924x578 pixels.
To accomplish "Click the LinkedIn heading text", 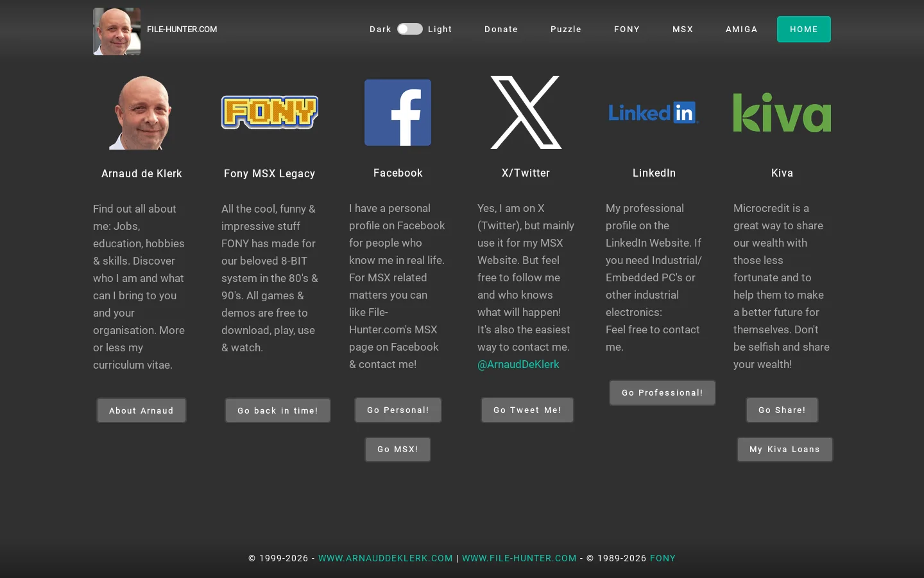I will [654, 173].
